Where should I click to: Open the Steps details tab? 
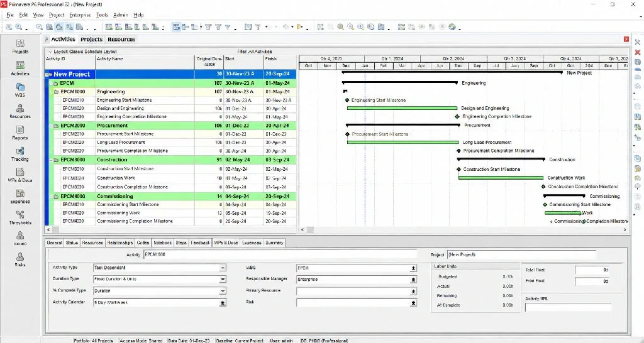pos(181,243)
